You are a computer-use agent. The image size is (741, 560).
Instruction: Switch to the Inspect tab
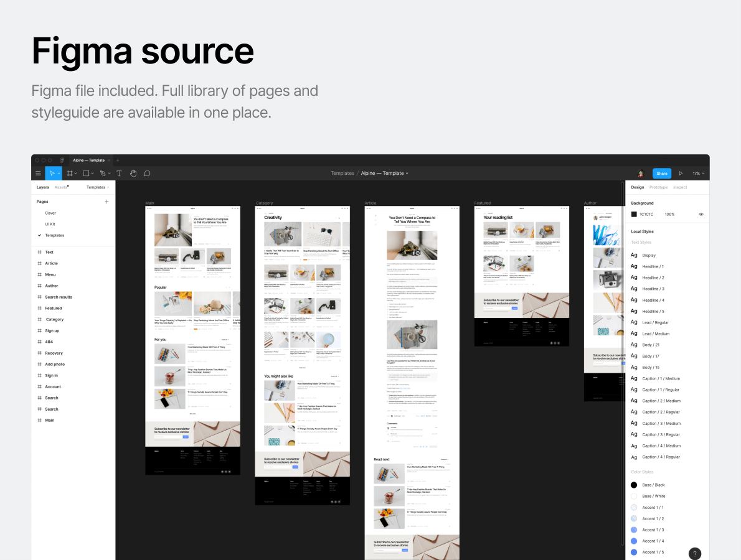680,187
